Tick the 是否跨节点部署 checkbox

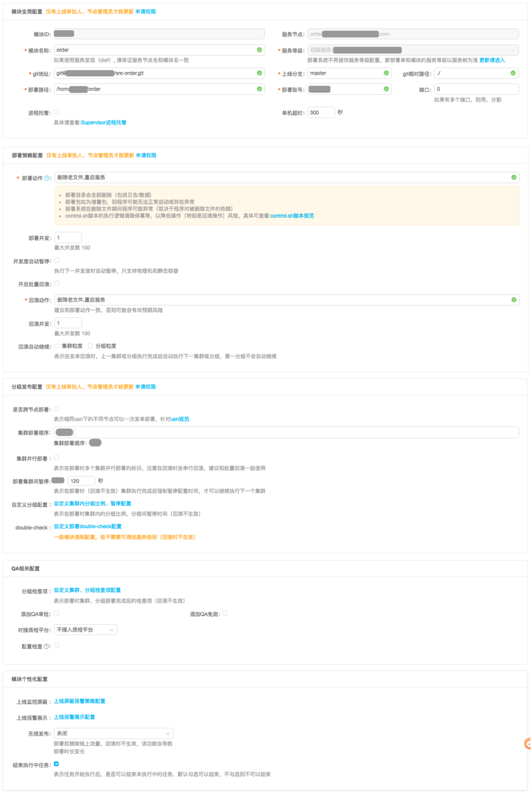[x=56, y=409]
